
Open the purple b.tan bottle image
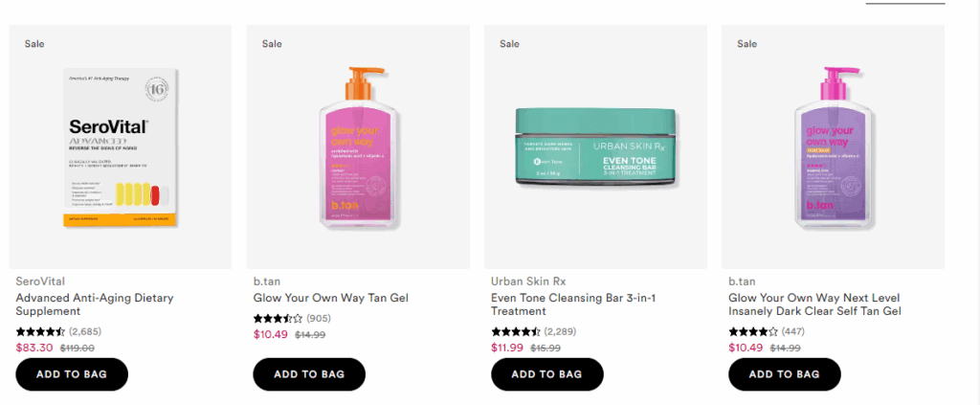(832, 146)
